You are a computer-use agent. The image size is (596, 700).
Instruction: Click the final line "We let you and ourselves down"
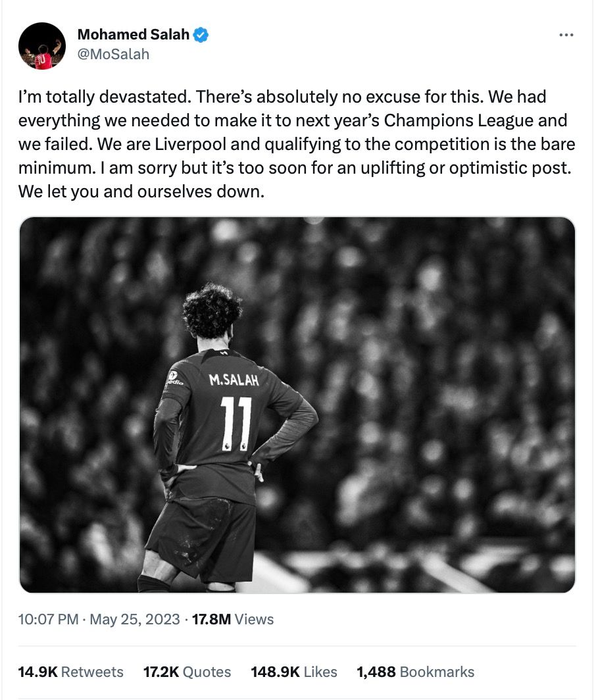141,191
